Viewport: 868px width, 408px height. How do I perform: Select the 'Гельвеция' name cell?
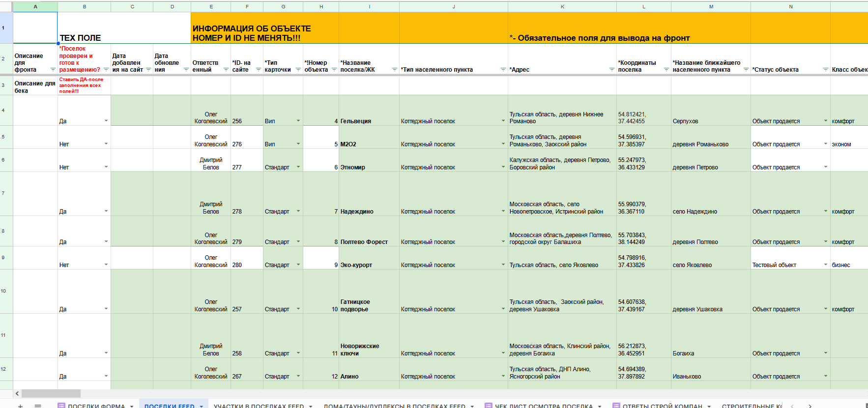click(369, 110)
